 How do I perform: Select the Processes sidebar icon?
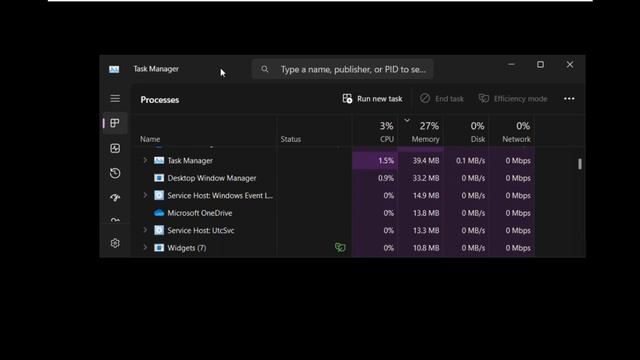pyautogui.click(x=115, y=123)
